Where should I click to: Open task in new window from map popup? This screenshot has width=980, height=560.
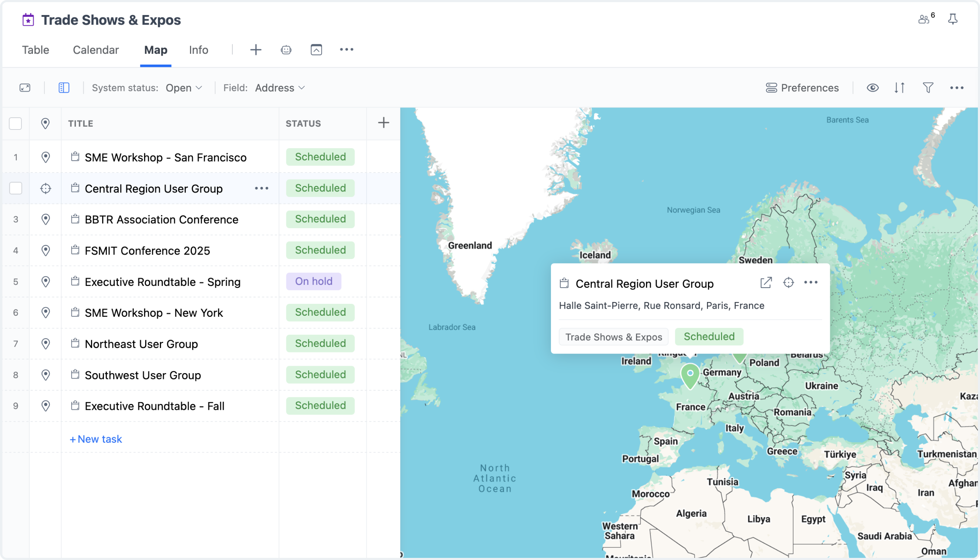click(x=766, y=283)
